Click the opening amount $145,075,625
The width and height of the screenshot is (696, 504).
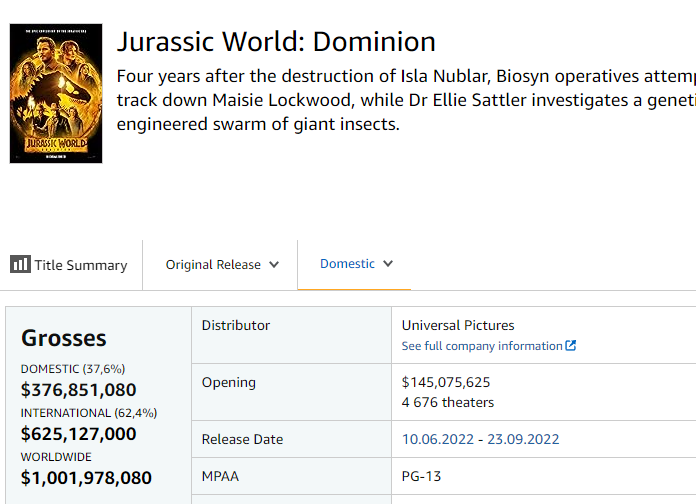(x=446, y=382)
